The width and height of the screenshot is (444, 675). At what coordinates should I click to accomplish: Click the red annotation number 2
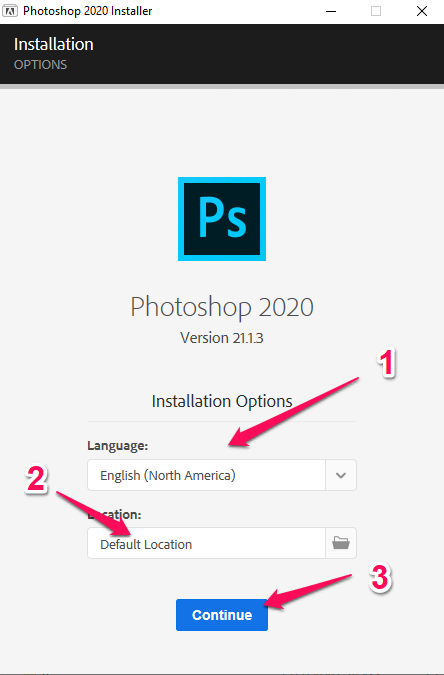(x=36, y=479)
